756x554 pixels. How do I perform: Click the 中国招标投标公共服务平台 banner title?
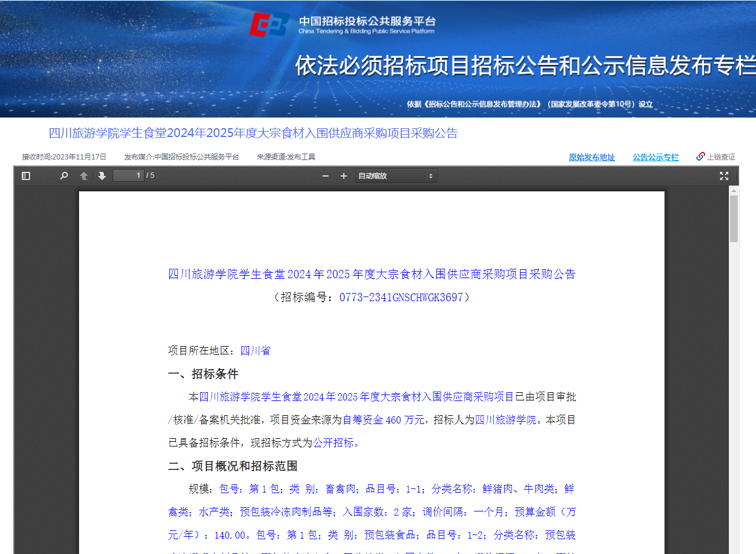[x=367, y=21]
